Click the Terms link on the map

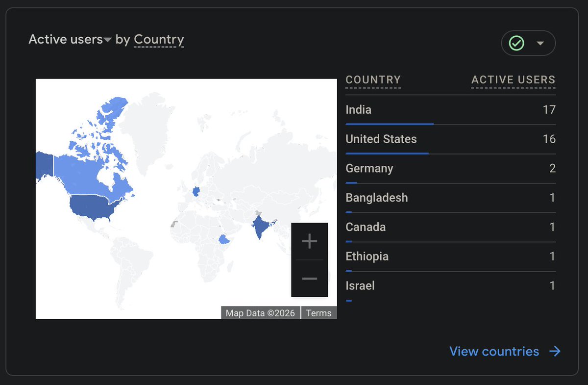click(319, 313)
